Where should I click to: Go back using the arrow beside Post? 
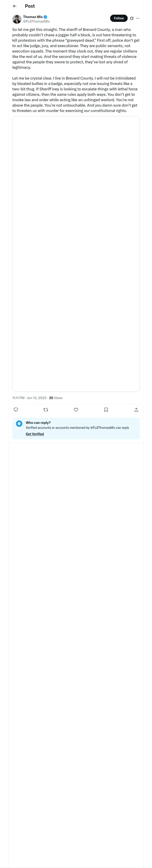click(14, 6)
